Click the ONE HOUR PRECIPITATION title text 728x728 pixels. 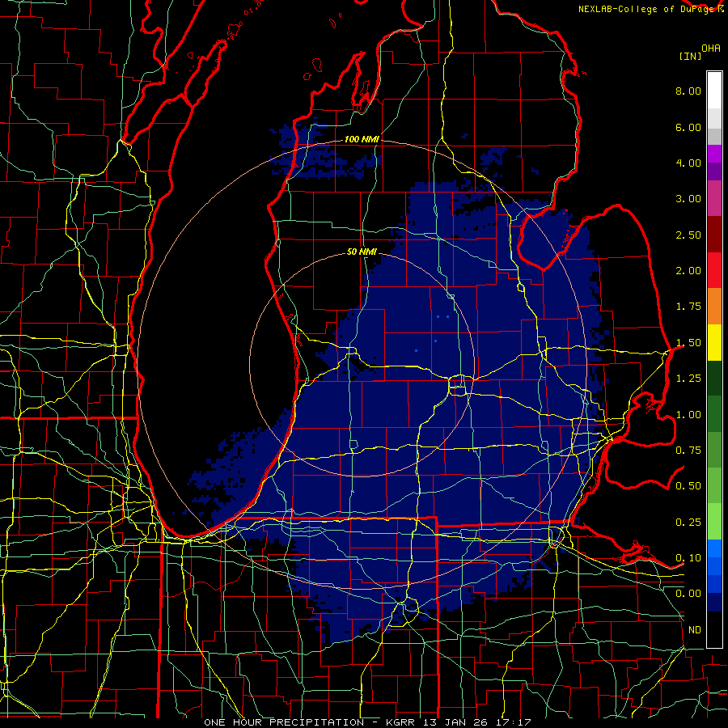click(x=284, y=722)
